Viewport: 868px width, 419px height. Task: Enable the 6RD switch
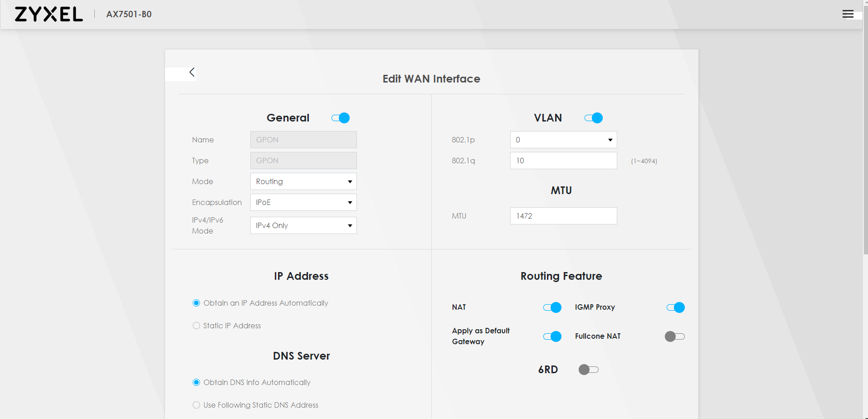588,370
